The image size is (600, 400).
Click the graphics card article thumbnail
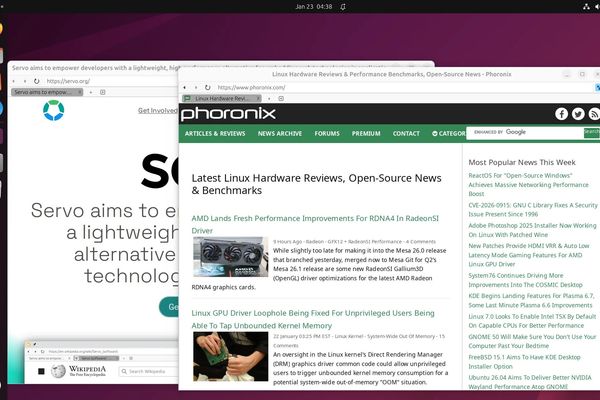click(x=231, y=257)
